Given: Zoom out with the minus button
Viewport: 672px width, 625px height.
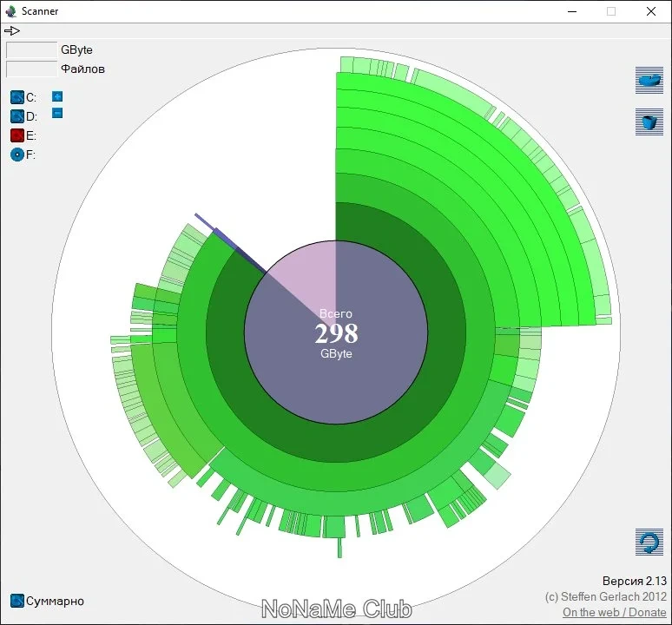Looking at the screenshot, I should [x=57, y=113].
